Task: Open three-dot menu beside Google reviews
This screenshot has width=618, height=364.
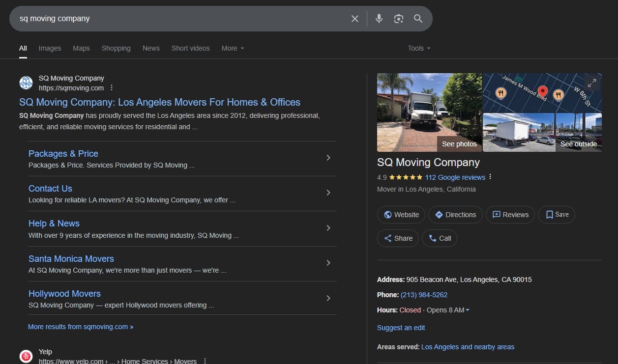Action: 490,177
